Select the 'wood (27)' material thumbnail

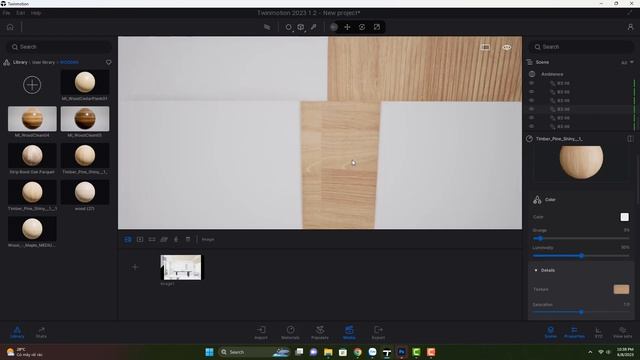click(x=85, y=192)
